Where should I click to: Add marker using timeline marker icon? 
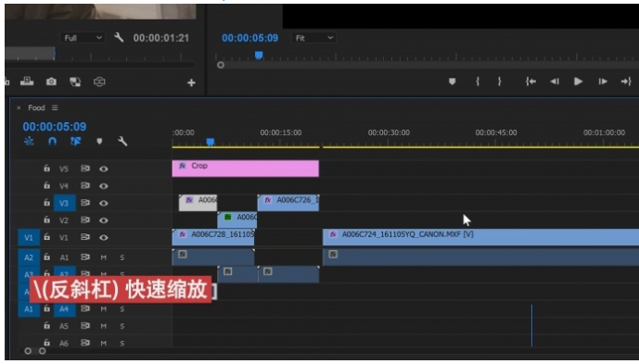[99, 142]
